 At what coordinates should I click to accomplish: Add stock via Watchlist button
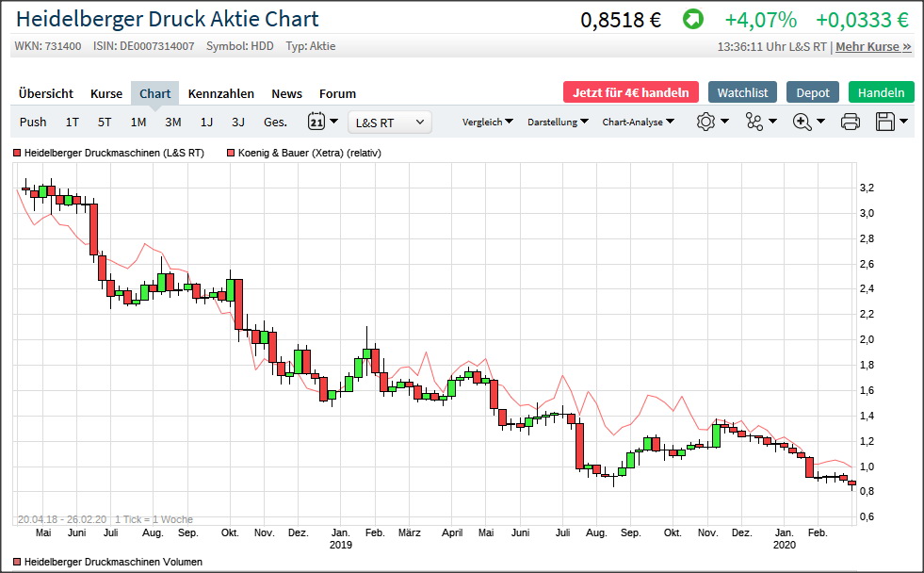click(742, 92)
